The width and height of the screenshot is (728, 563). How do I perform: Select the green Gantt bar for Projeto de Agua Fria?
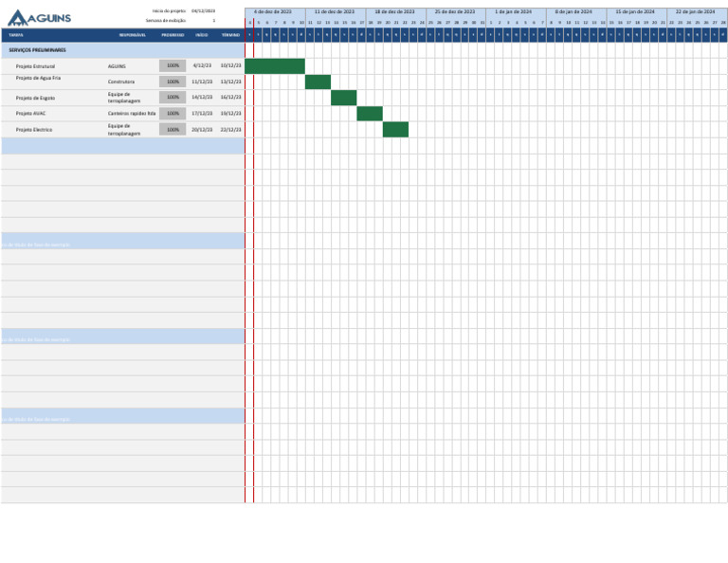tap(318, 82)
